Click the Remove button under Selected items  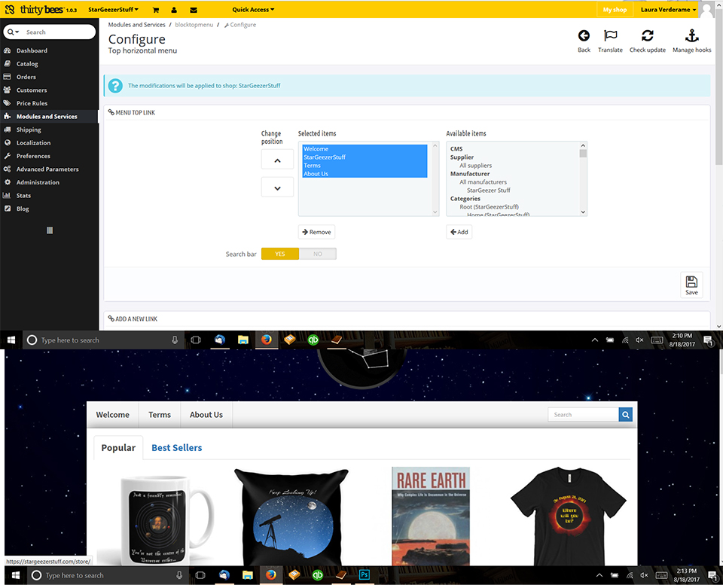(316, 232)
